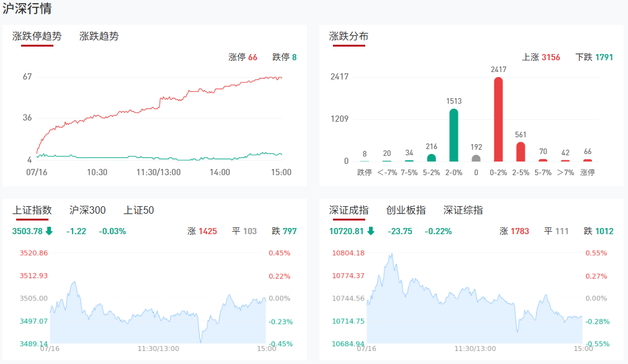Click the 上证指数 price 3503.78
This screenshot has height=364, width=628.
point(27,231)
